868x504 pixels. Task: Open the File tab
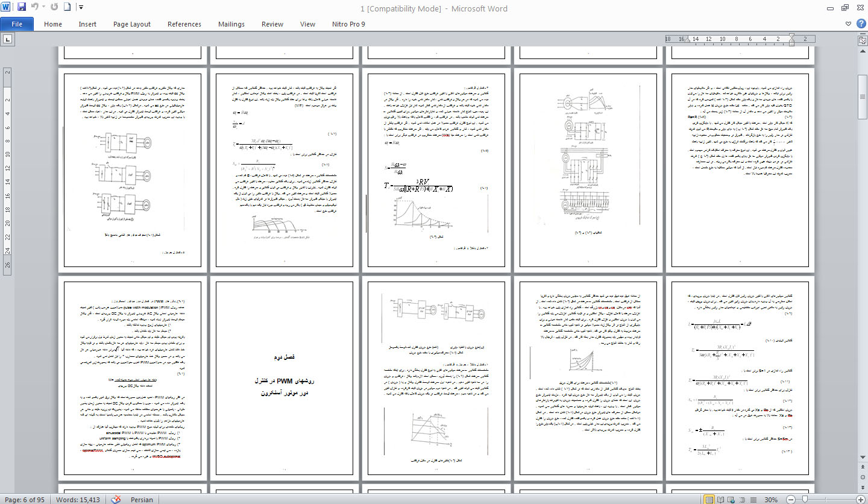pyautogui.click(x=17, y=24)
